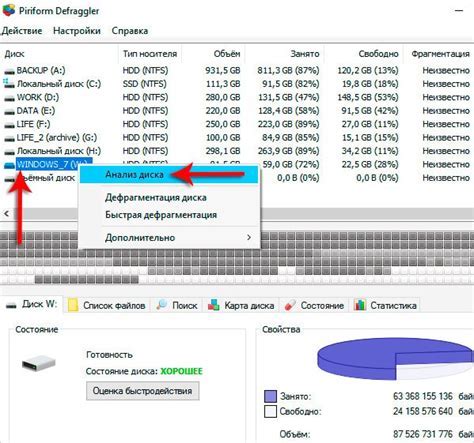Open the Справка menu
This screenshot has height=443, width=474.
(130, 31)
